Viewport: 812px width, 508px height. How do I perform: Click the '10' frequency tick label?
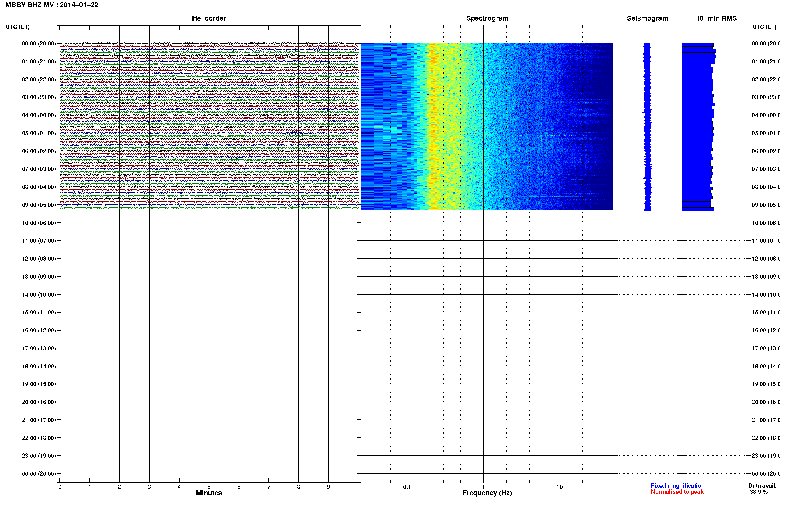pos(560,487)
